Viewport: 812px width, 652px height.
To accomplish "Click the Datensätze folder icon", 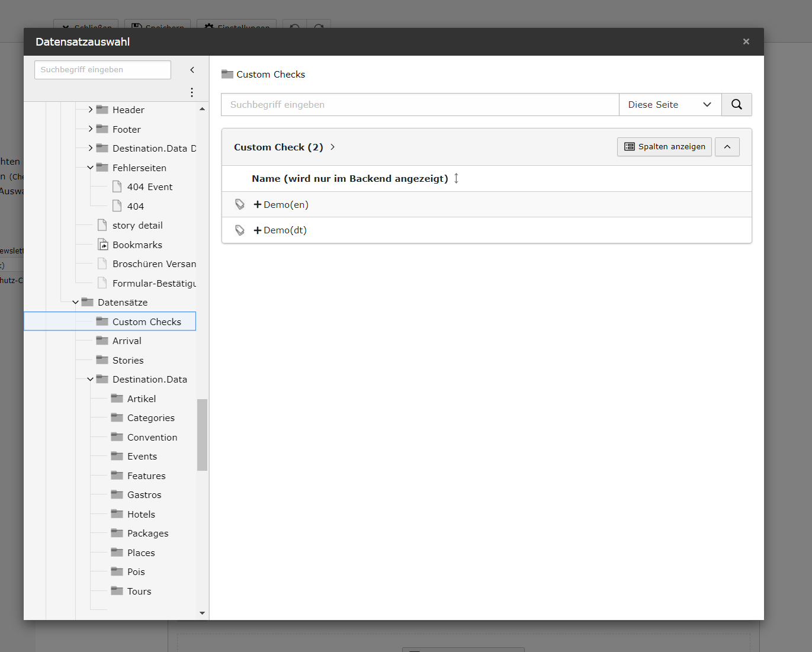I will click(88, 302).
